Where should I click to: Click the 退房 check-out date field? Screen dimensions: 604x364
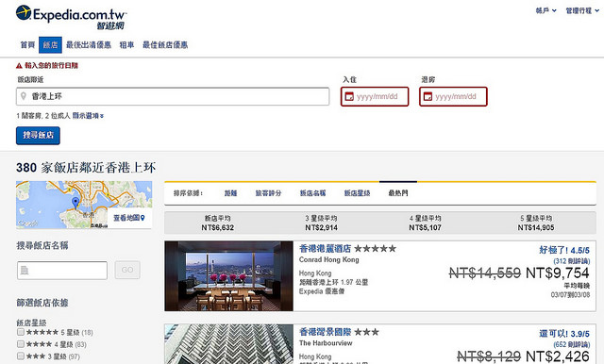point(453,96)
